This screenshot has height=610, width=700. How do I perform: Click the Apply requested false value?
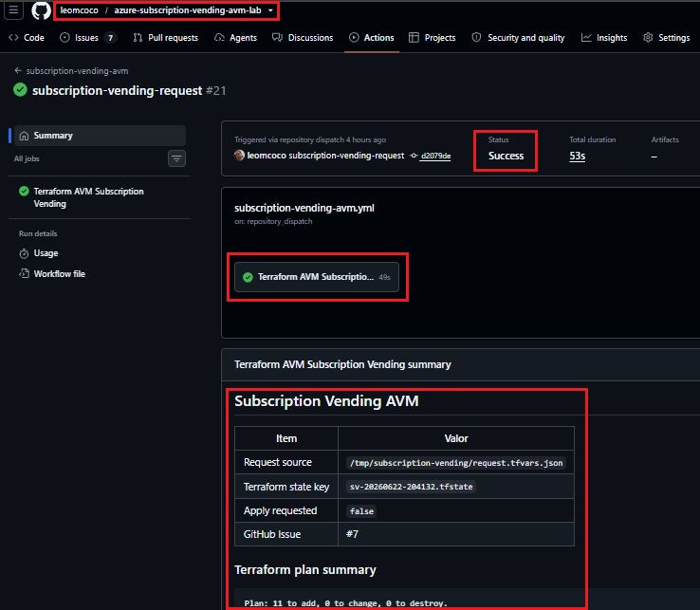361,511
